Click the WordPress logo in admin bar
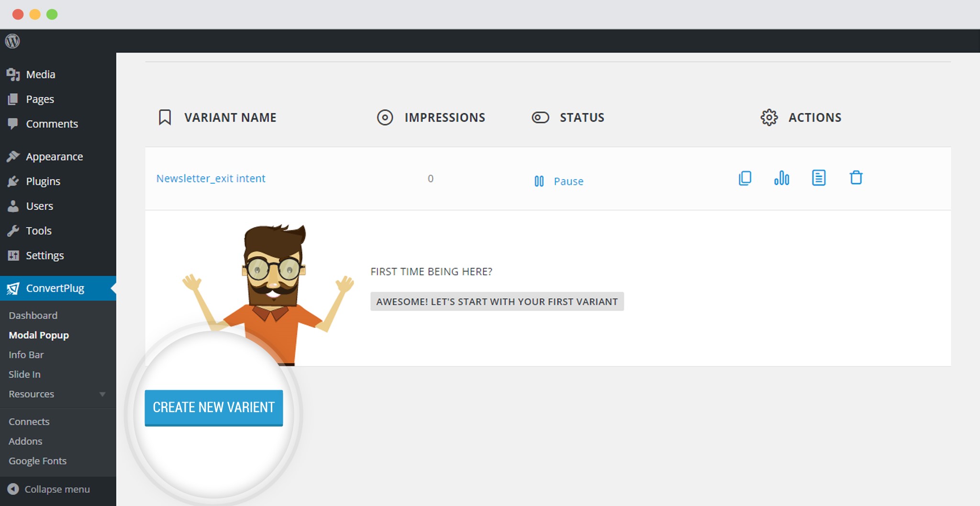 [x=12, y=41]
